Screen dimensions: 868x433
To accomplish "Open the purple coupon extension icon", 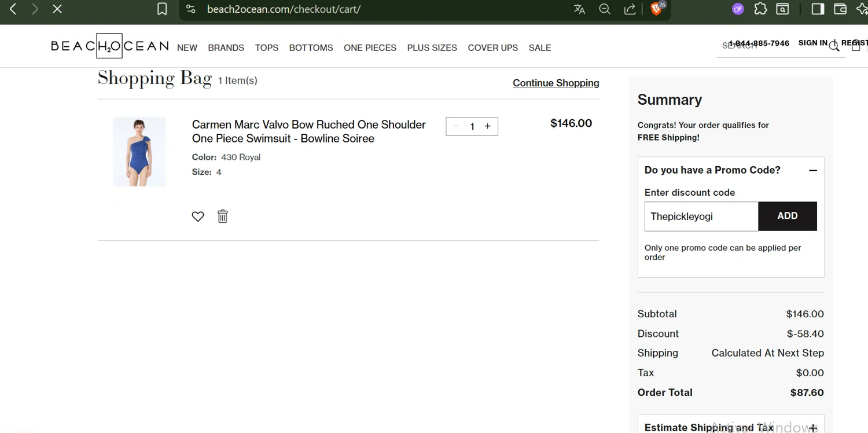I will [x=738, y=9].
